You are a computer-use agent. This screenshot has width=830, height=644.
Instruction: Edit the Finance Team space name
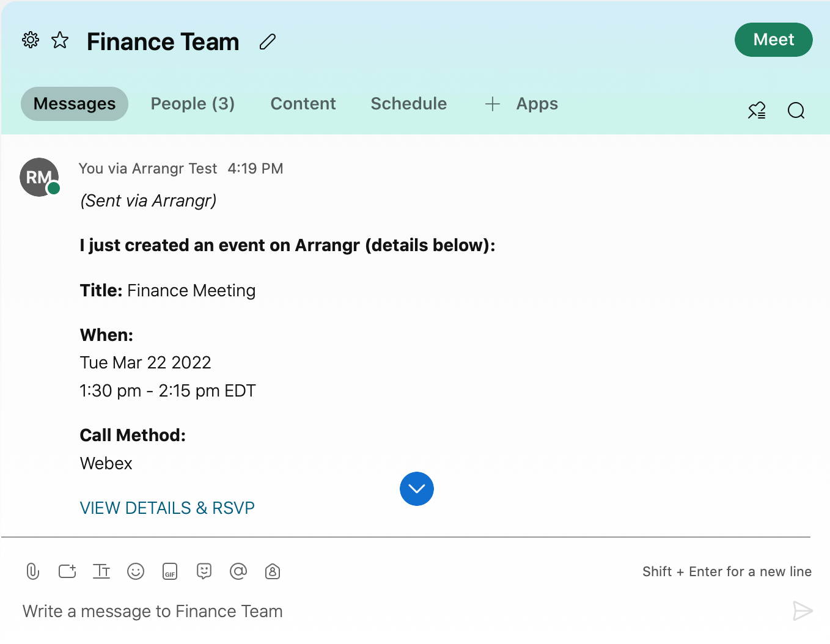(x=268, y=42)
